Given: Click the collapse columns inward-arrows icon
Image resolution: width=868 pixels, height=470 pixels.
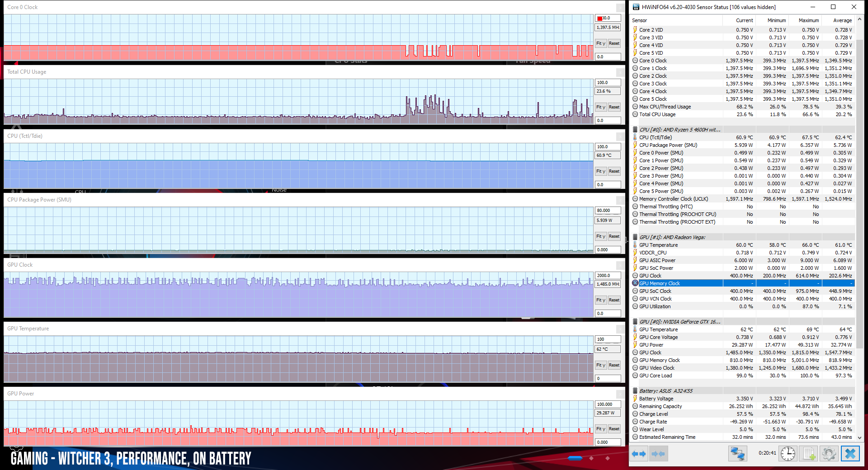Looking at the screenshot, I should pos(658,454).
